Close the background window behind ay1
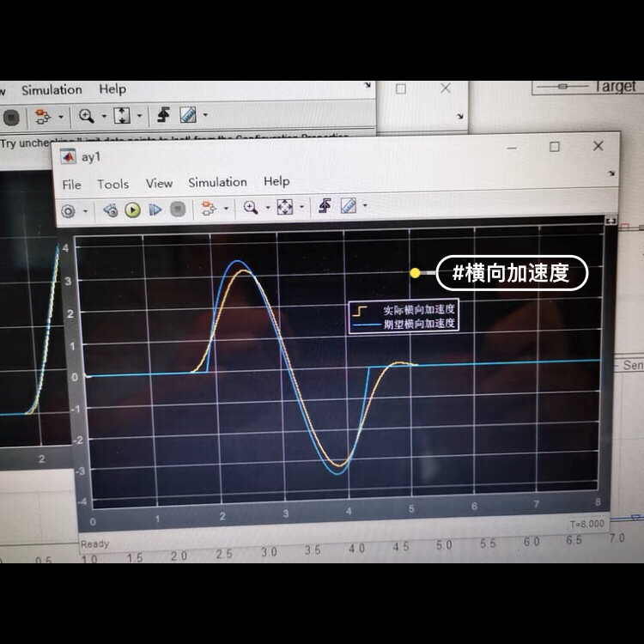The height and width of the screenshot is (644, 644). (446, 88)
